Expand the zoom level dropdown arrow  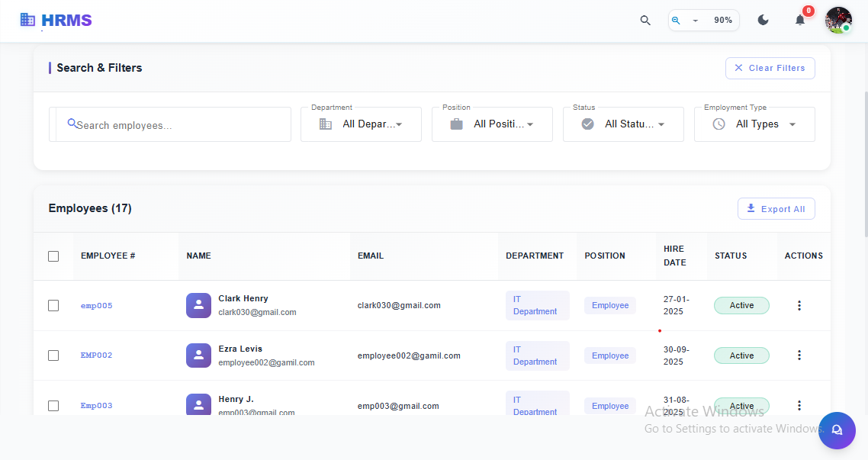click(696, 21)
